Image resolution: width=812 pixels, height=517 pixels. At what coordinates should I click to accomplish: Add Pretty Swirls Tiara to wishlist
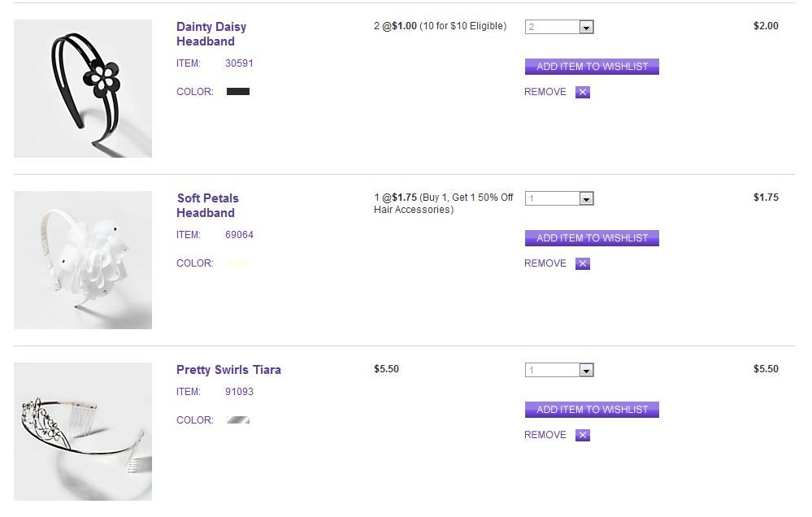click(592, 410)
